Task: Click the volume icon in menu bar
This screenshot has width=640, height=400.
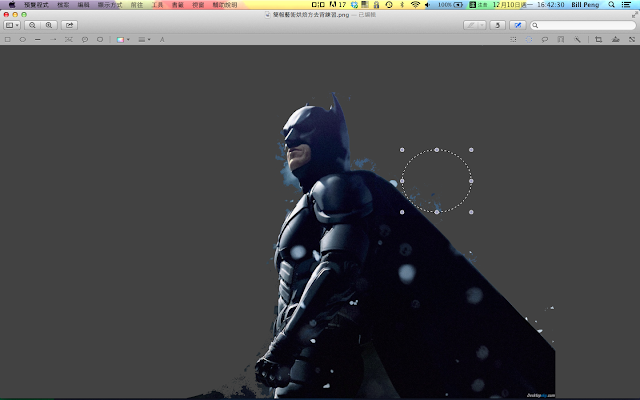Action: [x=427, y=4]
